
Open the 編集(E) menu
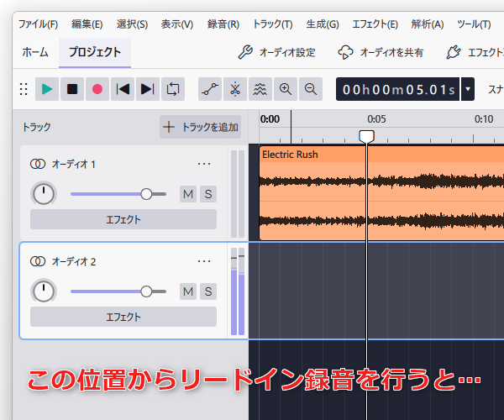pos(87,24)
